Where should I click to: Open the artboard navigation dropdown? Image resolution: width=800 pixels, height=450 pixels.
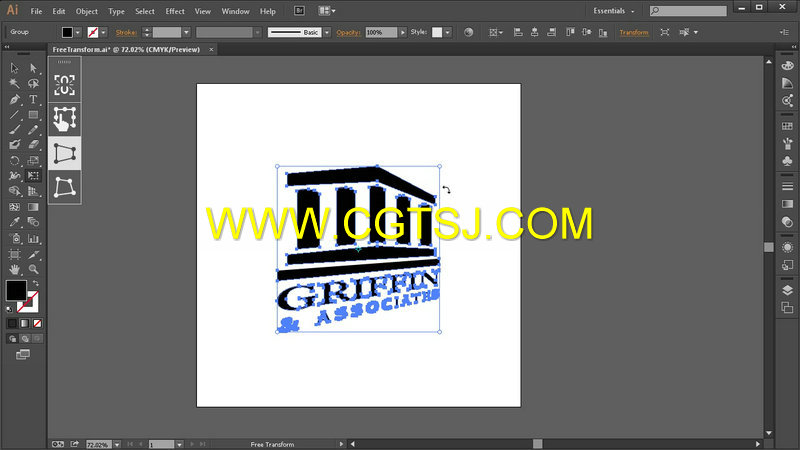click(x=179, y=444)
